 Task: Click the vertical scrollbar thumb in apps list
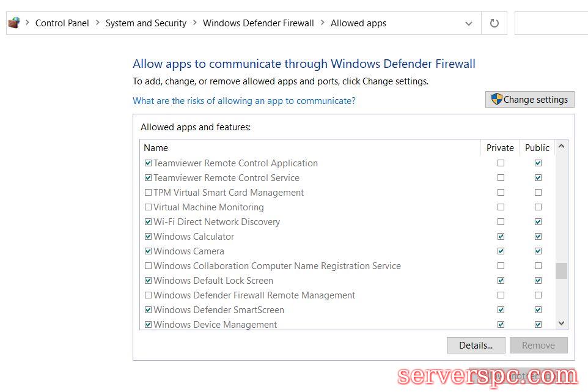coord(561,271)
